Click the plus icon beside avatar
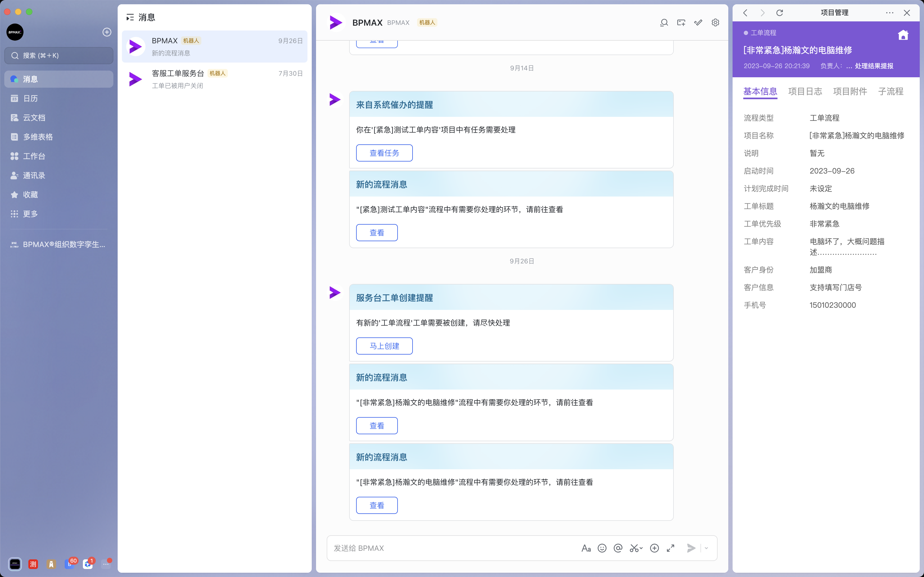This screenshot has height=577, width=924. 107,32
